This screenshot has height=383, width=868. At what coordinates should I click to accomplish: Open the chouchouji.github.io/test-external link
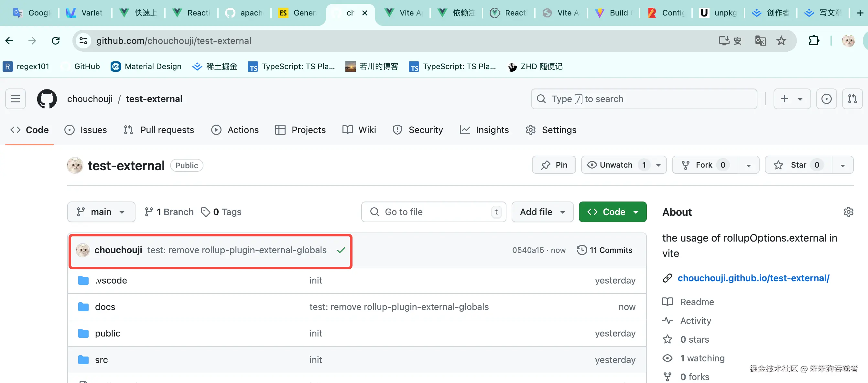tap(754, 278)
